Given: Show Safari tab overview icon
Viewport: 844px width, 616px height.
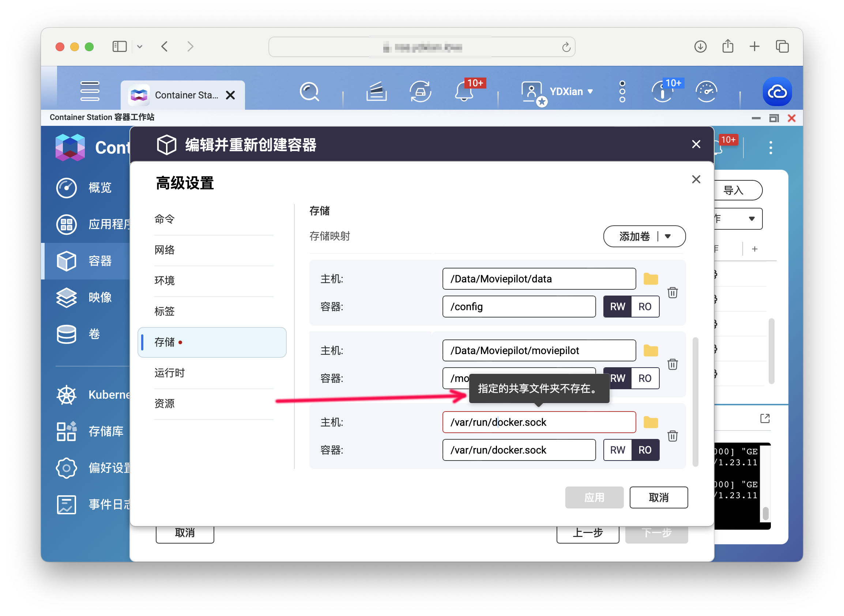Looking at the screenshot, I should click(783, 46).
